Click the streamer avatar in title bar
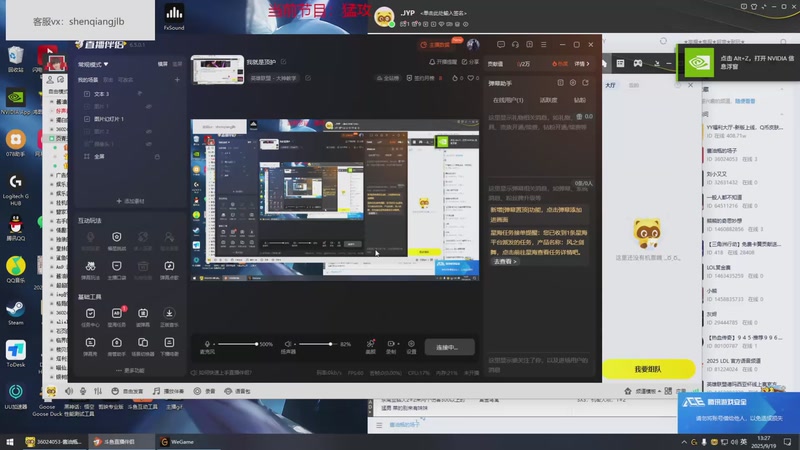The image size is (800, 450). point(473,45)
